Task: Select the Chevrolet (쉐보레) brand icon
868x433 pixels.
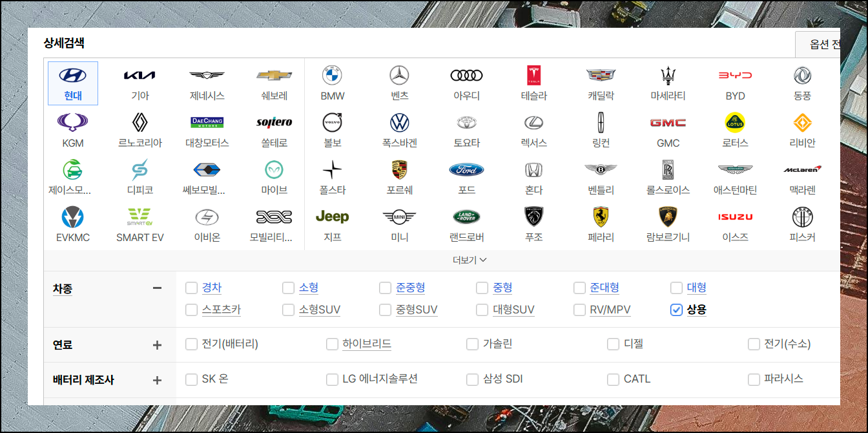Action: (274, 76)
